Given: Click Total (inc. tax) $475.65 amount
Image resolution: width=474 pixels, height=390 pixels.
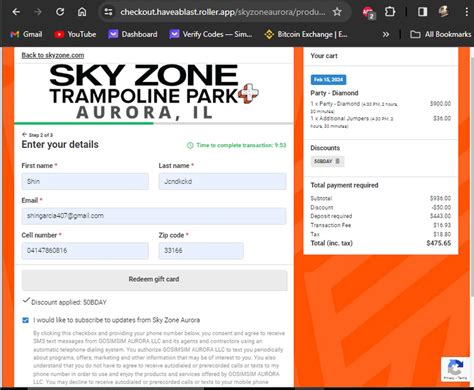Looking at the screenshot, I should 439,243.
